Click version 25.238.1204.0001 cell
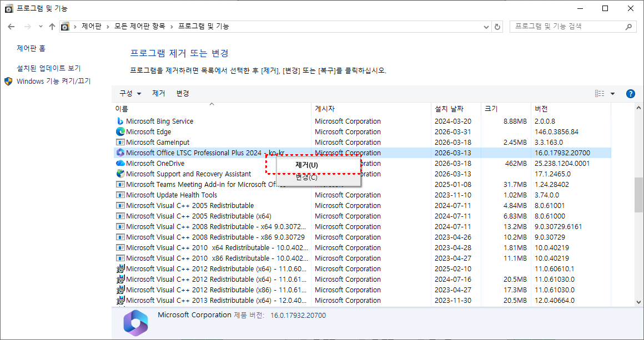644x340 pixels. tap(562, 163)
